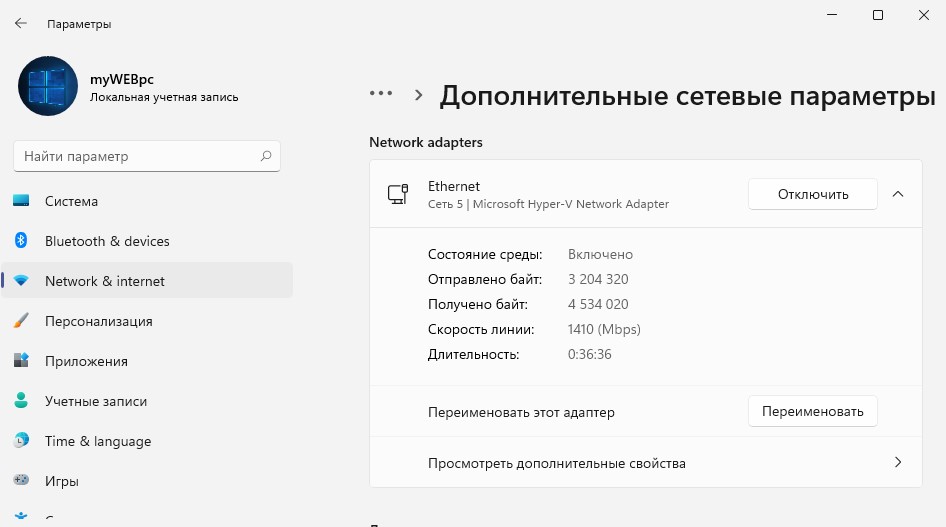Click the Длительность label
The height and width of the screenshot is (527, 946).
click(x=474, y=354)
